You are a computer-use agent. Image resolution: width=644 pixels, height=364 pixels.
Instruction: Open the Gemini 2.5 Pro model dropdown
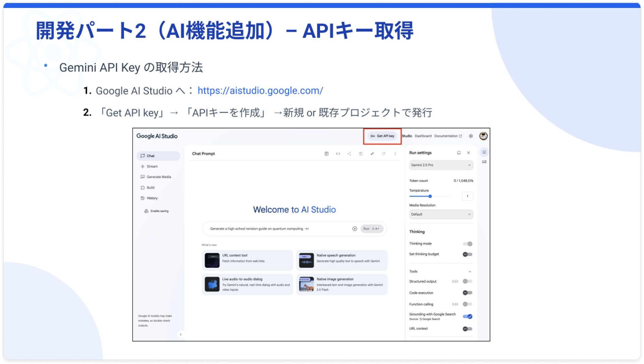441,165
